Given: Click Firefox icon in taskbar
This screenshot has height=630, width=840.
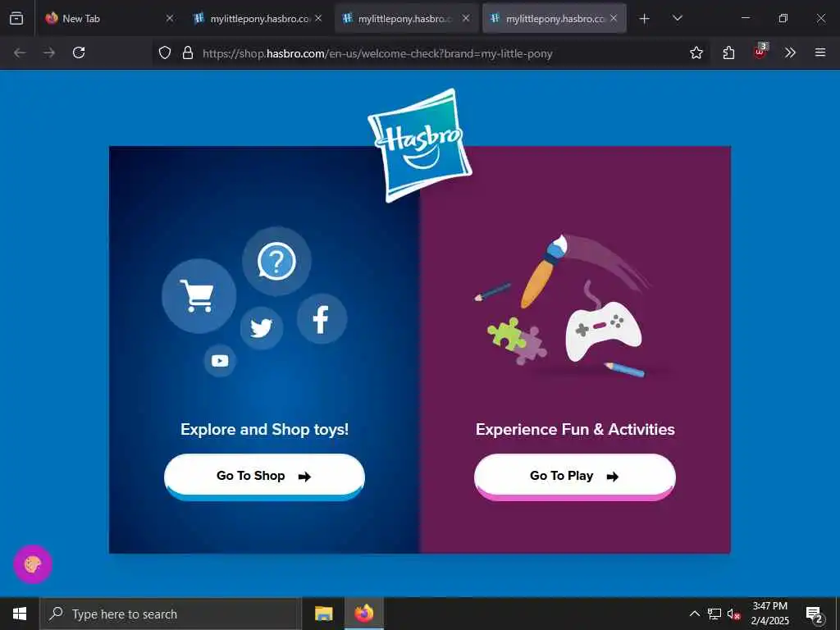Looking at the screenshot, I should [363, 614].
